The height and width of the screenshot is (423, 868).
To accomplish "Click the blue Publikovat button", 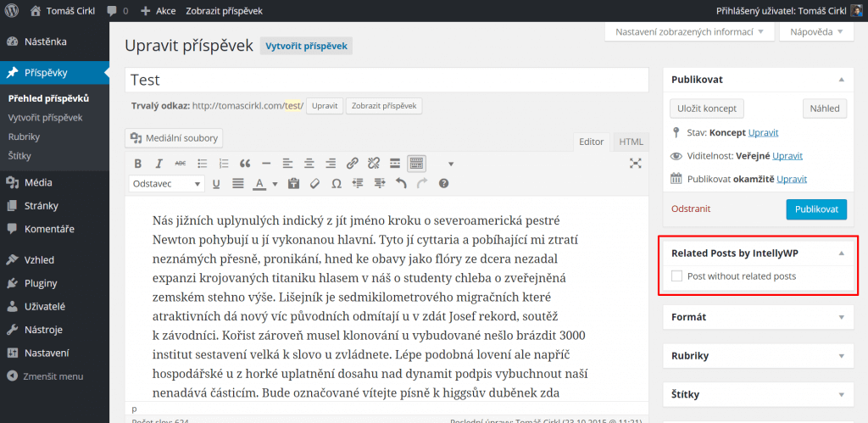I will (x=816, y=209).
